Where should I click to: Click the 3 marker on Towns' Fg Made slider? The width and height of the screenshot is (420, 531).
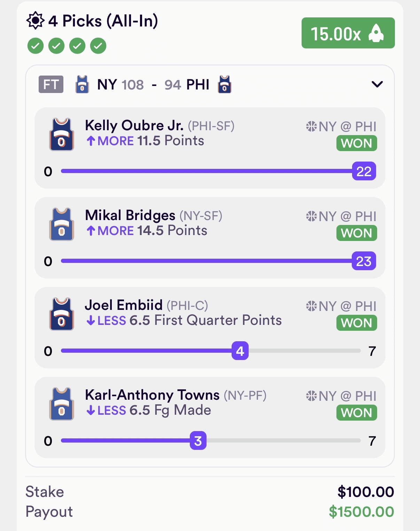point(198,440)
